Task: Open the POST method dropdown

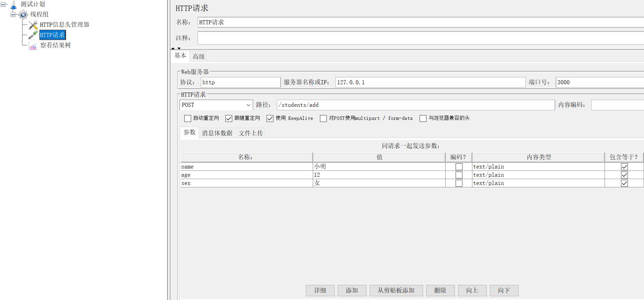Action: [x=216, y=105]
